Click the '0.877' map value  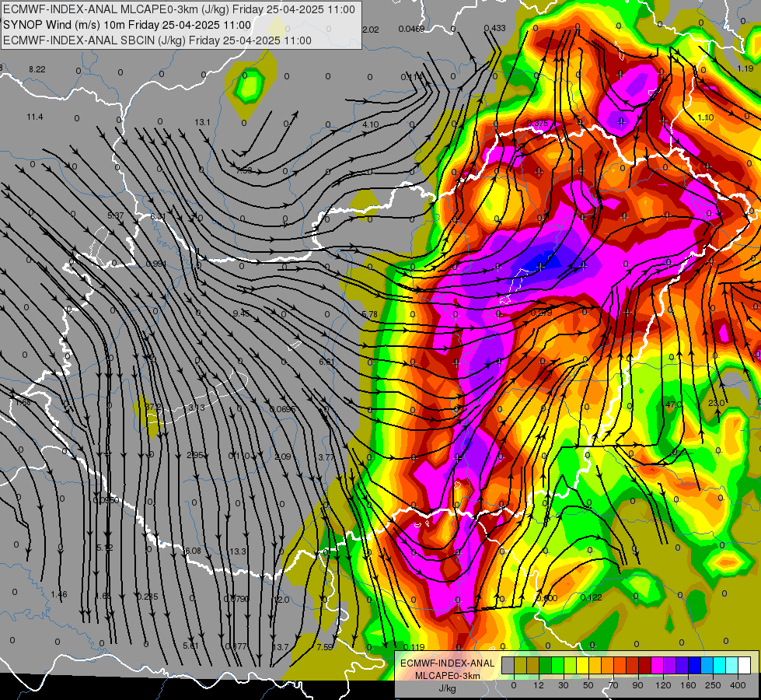(236, 646)
